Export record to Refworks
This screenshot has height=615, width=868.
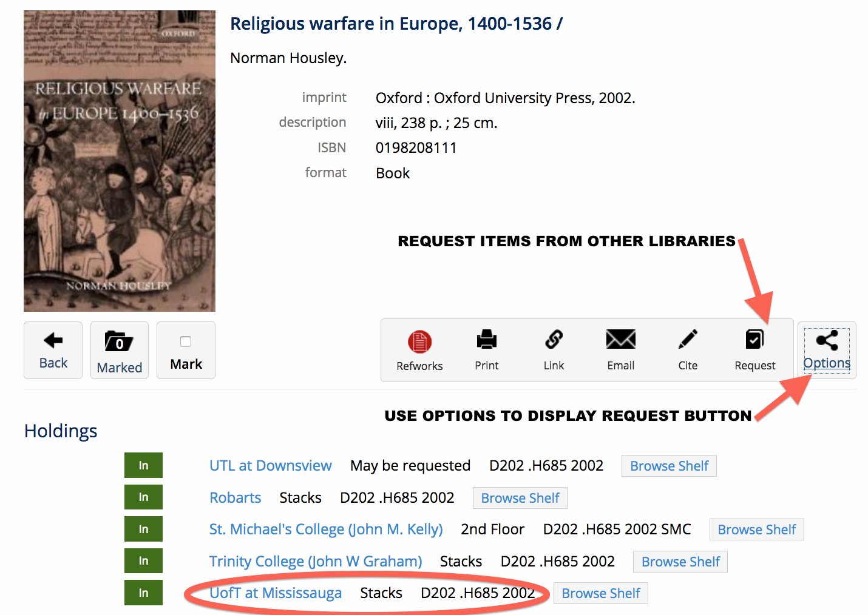(x=419, y=341)
